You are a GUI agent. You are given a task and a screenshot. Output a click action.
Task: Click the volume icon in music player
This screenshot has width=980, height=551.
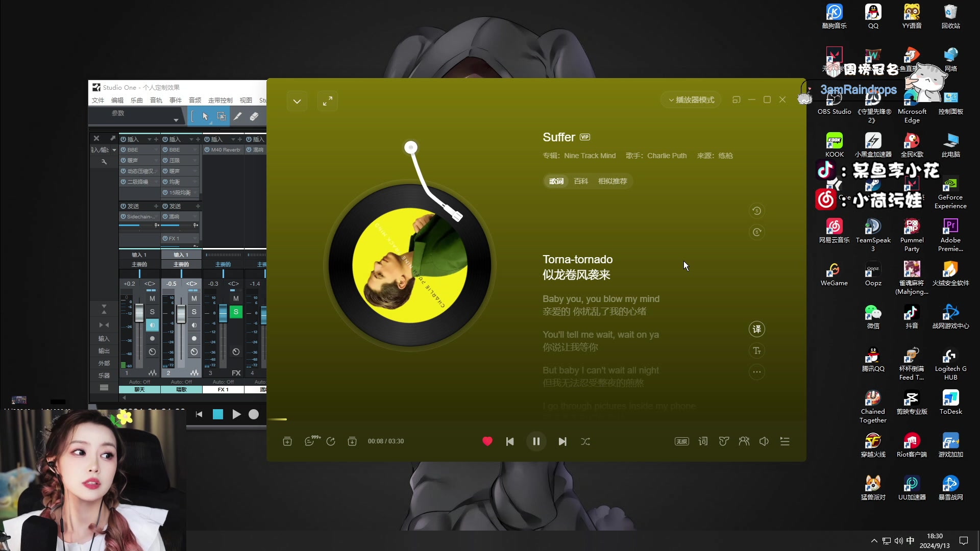[764, 441]
